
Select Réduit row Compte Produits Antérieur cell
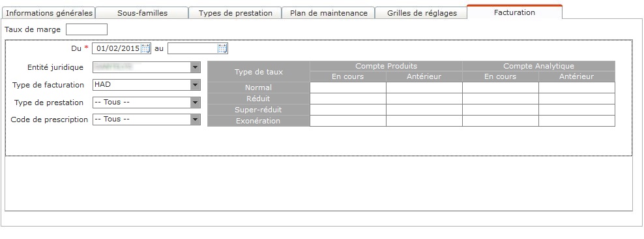424,99
